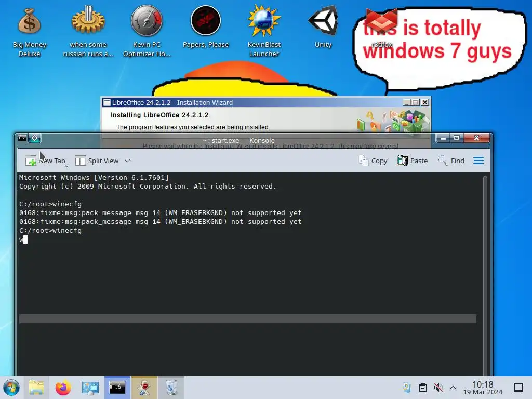Minimize the LibreOffice Installation Wizard
The width and height of the screenshot is (532, 399).
pyautogui.click(x=407, y=102)
